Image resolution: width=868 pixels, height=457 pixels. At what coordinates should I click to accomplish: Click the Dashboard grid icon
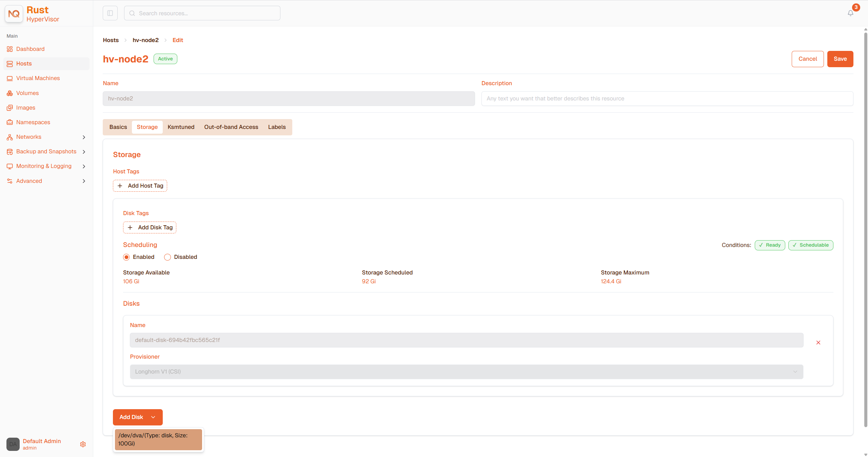coord(9,49)
